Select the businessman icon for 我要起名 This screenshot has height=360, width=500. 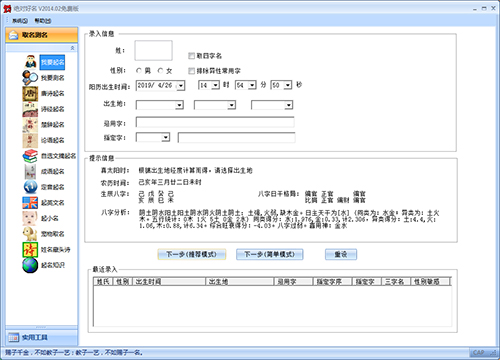coord(31,62)
